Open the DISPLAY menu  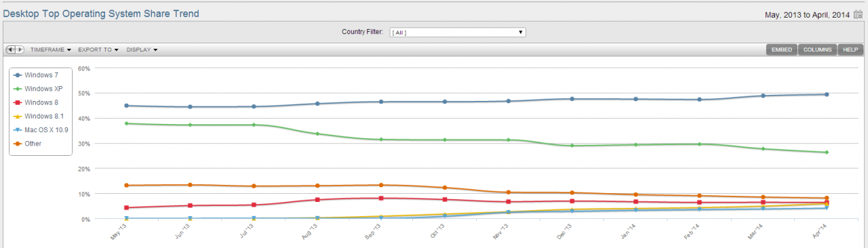click(x=142, y=49)
